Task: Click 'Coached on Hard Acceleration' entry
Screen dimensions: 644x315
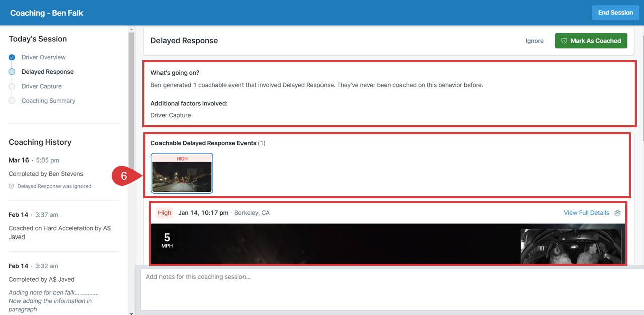Action: click(x=59, y=232)
